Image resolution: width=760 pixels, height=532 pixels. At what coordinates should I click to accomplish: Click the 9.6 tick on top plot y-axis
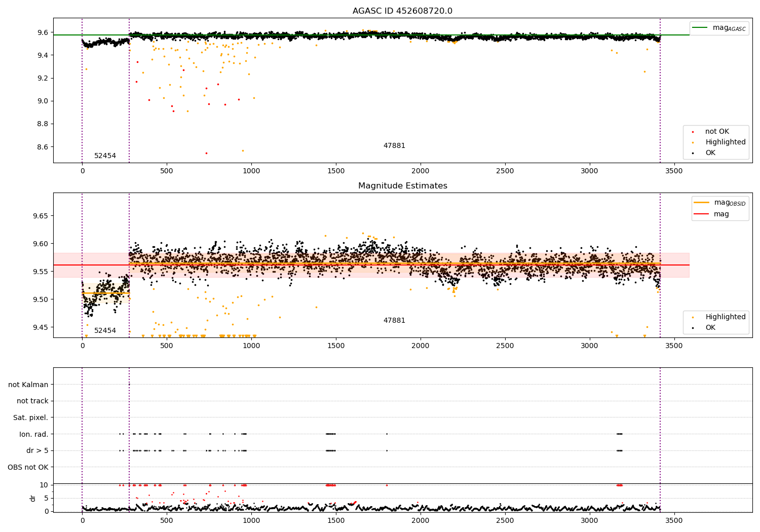pos(43,32)
